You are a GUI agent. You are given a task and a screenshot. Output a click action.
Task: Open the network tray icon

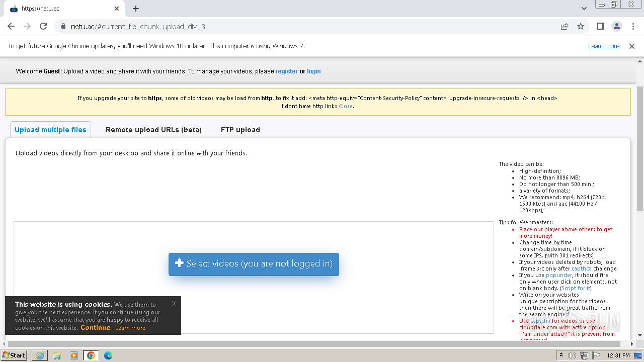pos(584,355)
